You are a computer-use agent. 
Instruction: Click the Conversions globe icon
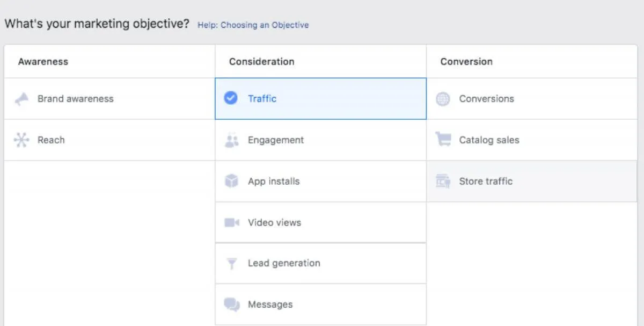point(443,99)
